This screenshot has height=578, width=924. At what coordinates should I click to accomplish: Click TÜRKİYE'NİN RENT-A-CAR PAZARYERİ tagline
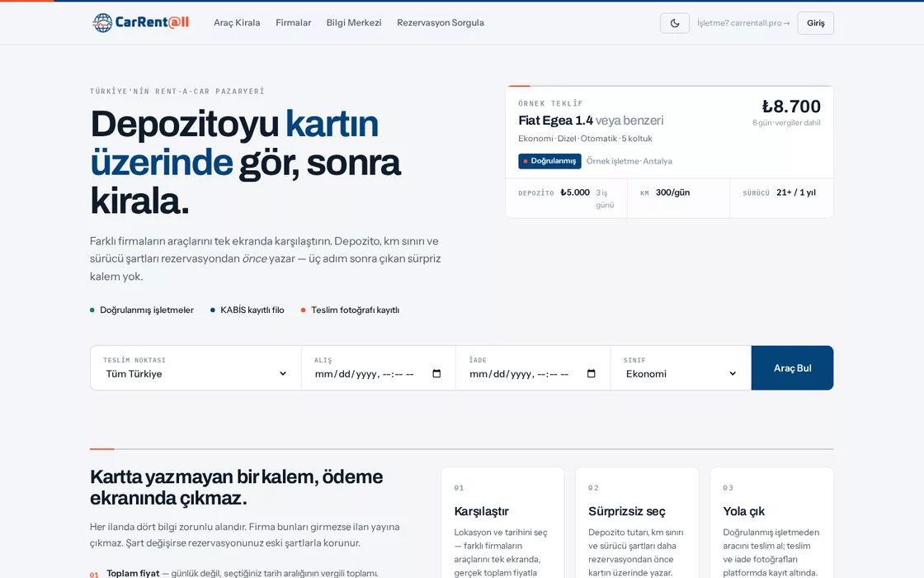[x=177, y=92]
